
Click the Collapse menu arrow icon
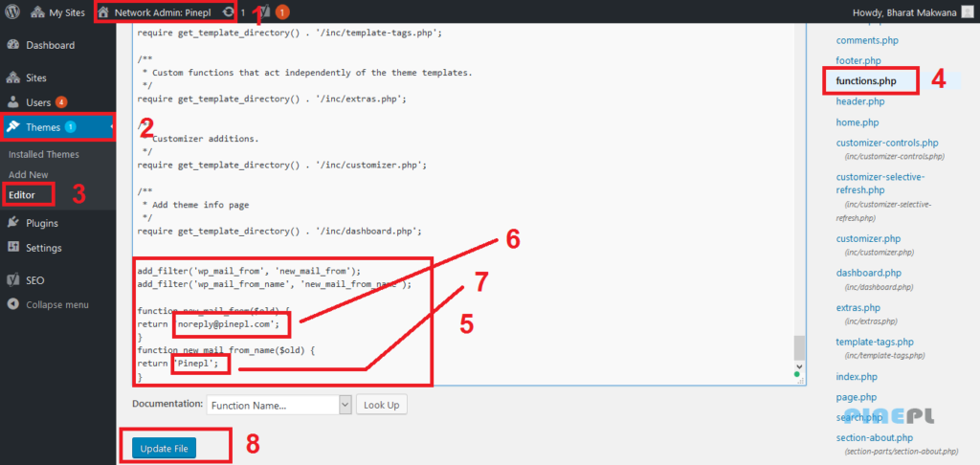pyautogui.click(x=13, y=304)
